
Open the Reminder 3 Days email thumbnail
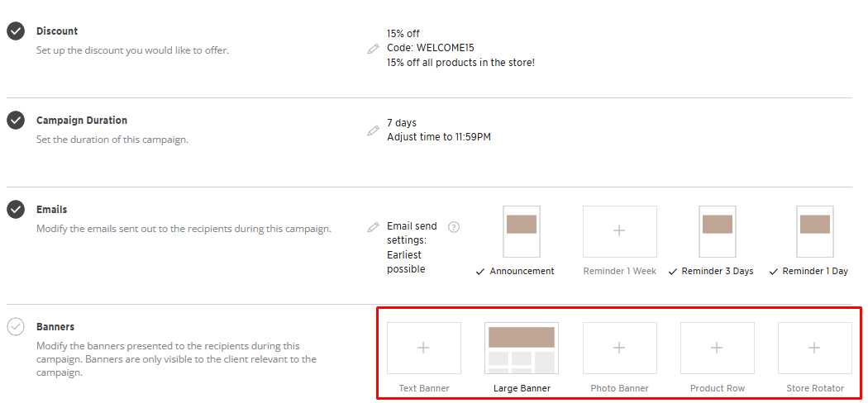[x=717, y=231]
